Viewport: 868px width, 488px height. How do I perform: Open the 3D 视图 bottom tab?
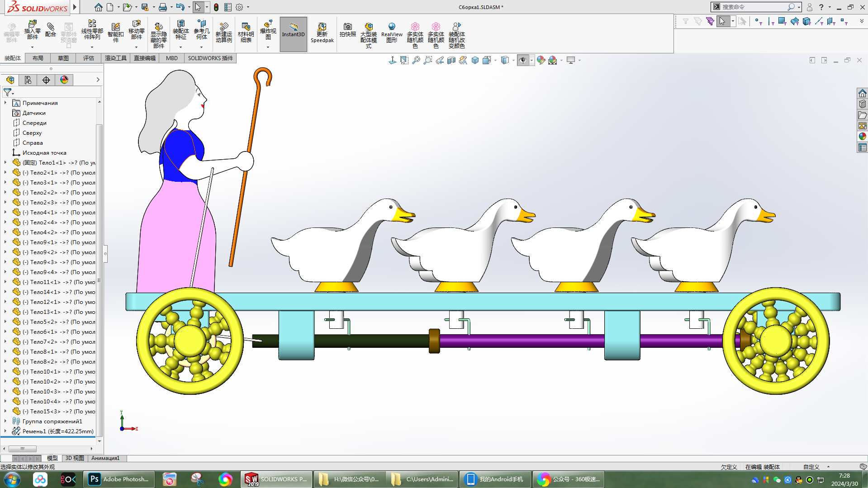[75, 458]
